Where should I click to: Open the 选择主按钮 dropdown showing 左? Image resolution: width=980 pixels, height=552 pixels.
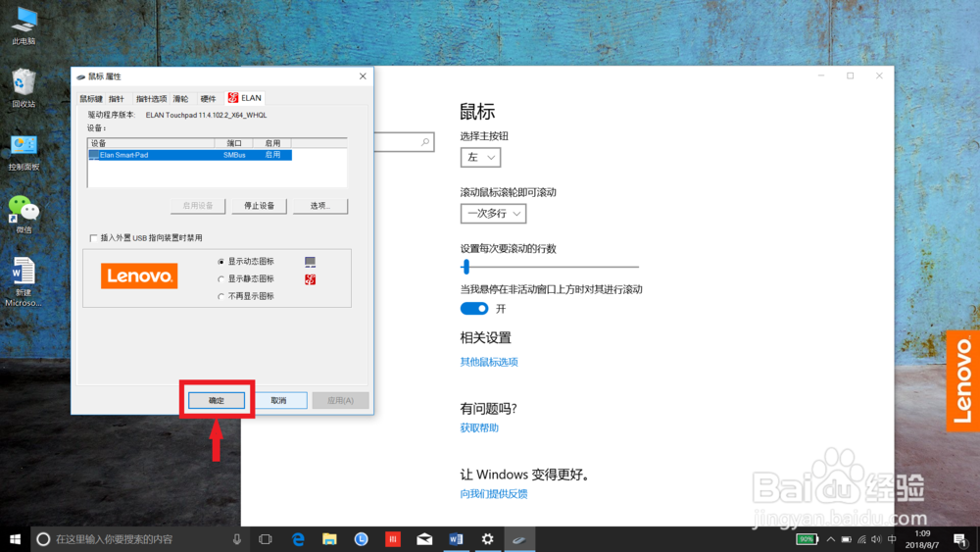click(x=480, y=157)
